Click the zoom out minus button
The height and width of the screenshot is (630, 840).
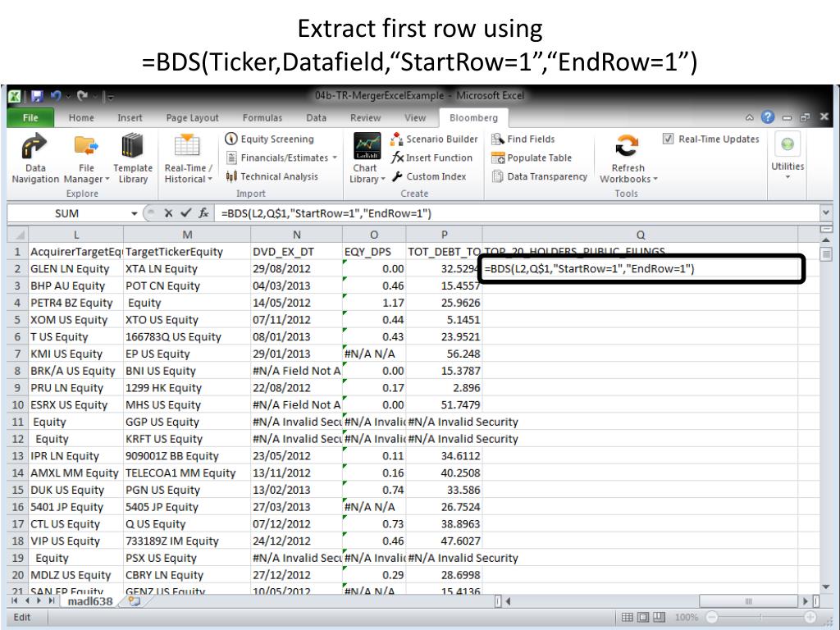[711, 617]
